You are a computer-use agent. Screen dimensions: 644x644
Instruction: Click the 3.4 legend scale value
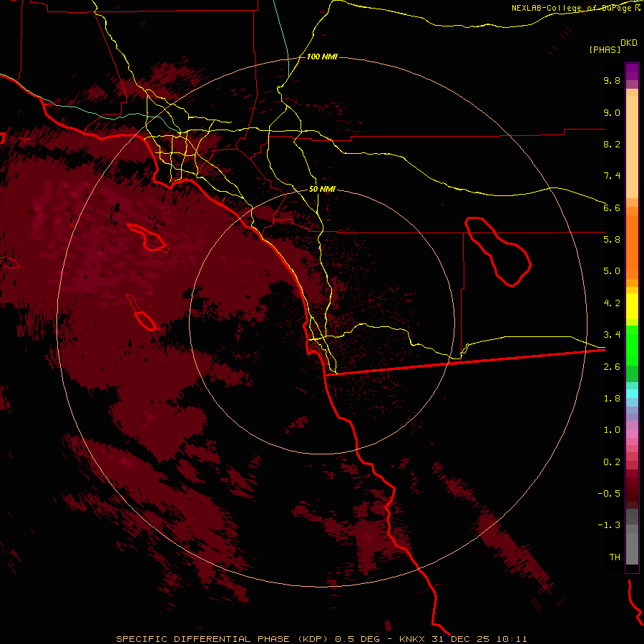pyautogui.click(x=612, y=335)
